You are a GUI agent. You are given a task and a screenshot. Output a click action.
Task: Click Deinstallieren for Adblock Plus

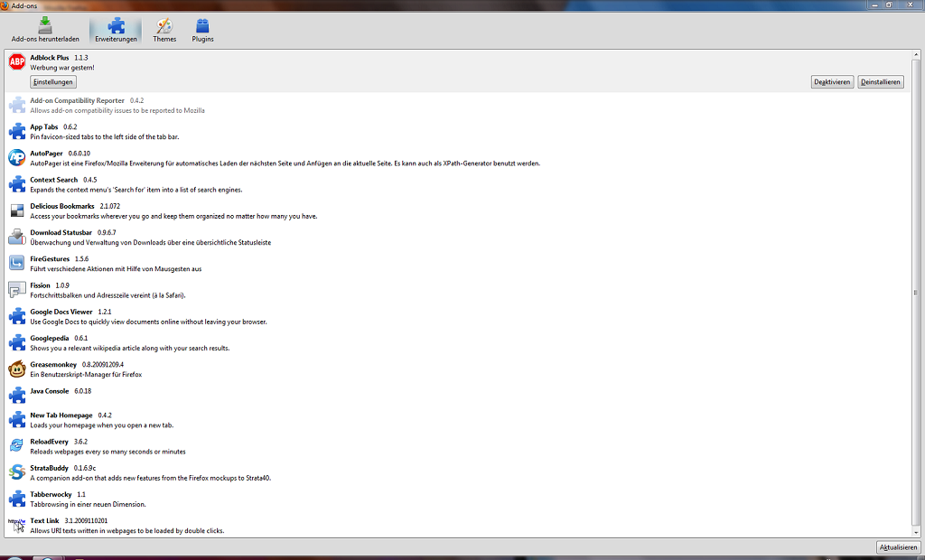pos(880,82)
